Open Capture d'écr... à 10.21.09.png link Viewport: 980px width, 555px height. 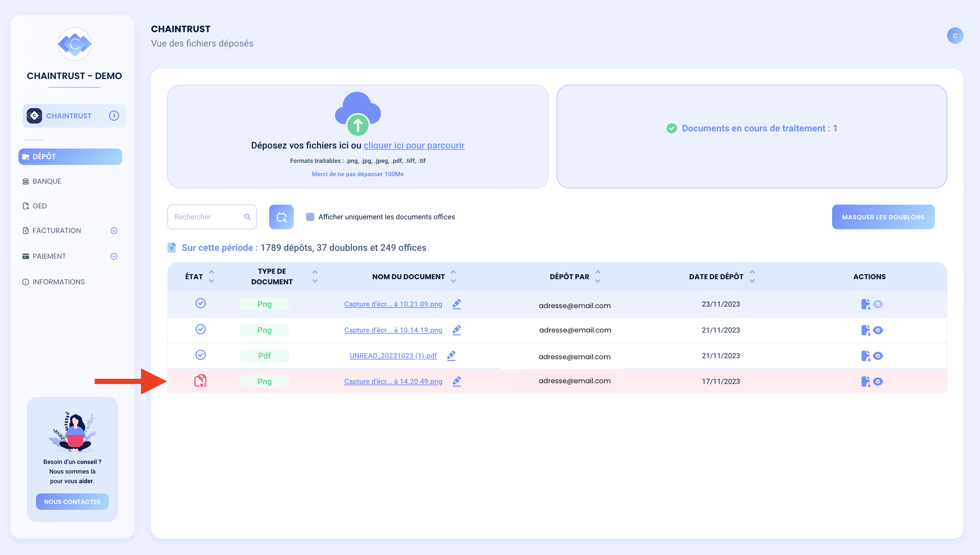point(393,304)
